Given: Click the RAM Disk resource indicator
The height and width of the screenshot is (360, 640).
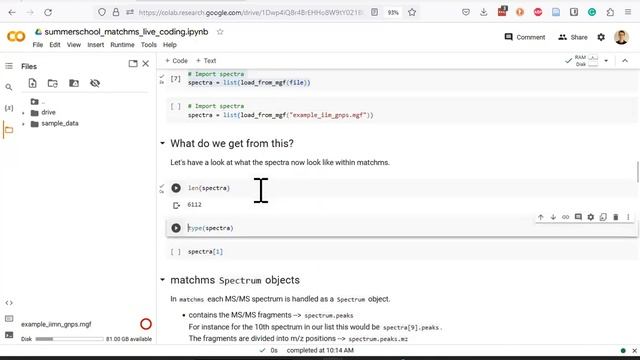Looking at the screenshot, I should point(586,61).
